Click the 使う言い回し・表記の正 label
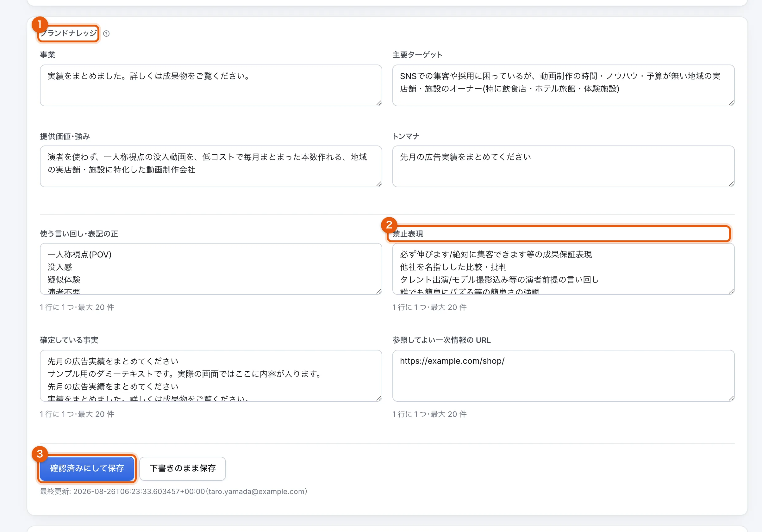Viewport: 762px width, 532px height. (79, 234)
